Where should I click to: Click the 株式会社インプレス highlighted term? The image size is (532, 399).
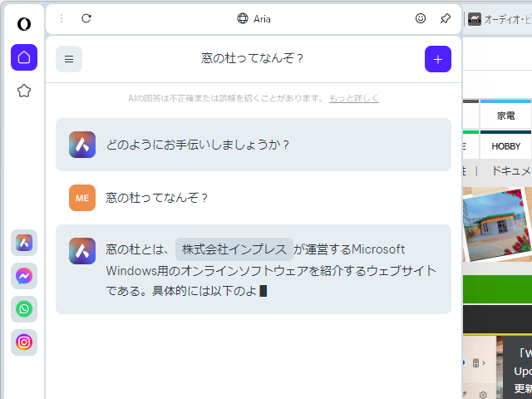coord(234,249)
